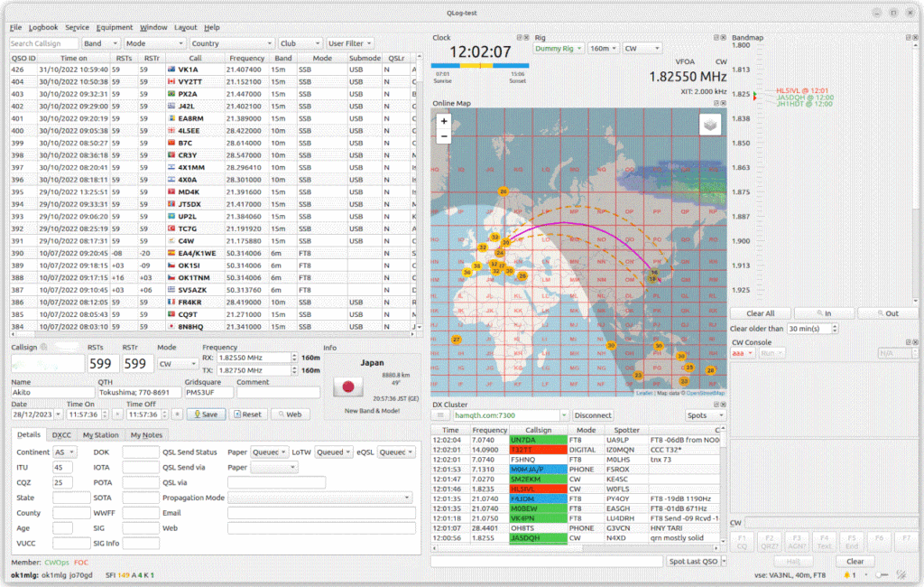Image resolution: width=924 pixels, height=587 pixels.
Task: Click the Search Callsign input field
Action: point(42,42)
